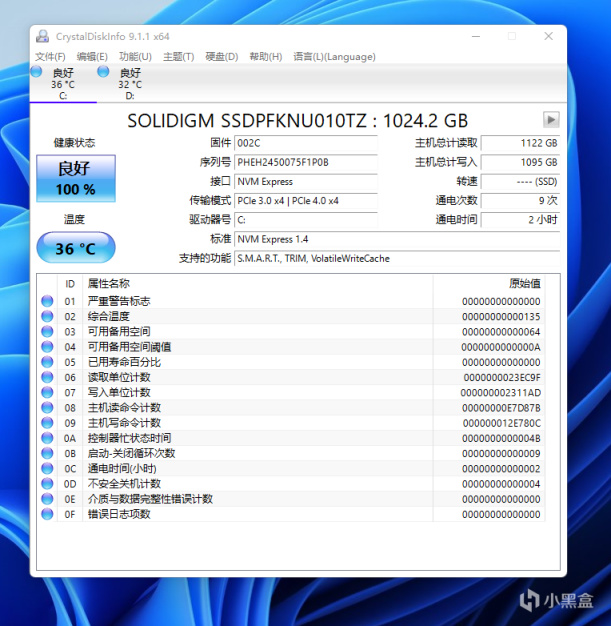The width and height of the screenshot is (611, 626).
Task: Click the transfer mode field PCIe 3.0 x4
Action: (306, 200)
